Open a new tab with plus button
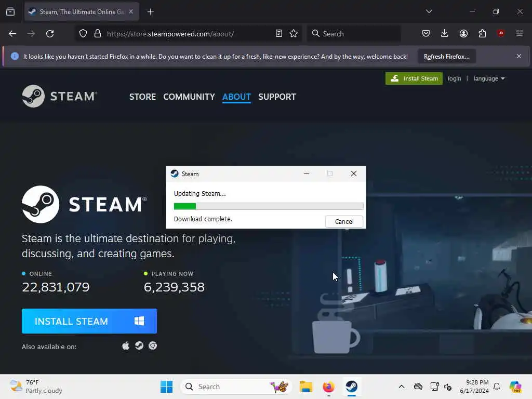Image resolution: width=532 pixels, height=399 pixels. click(x=151, y=12)
